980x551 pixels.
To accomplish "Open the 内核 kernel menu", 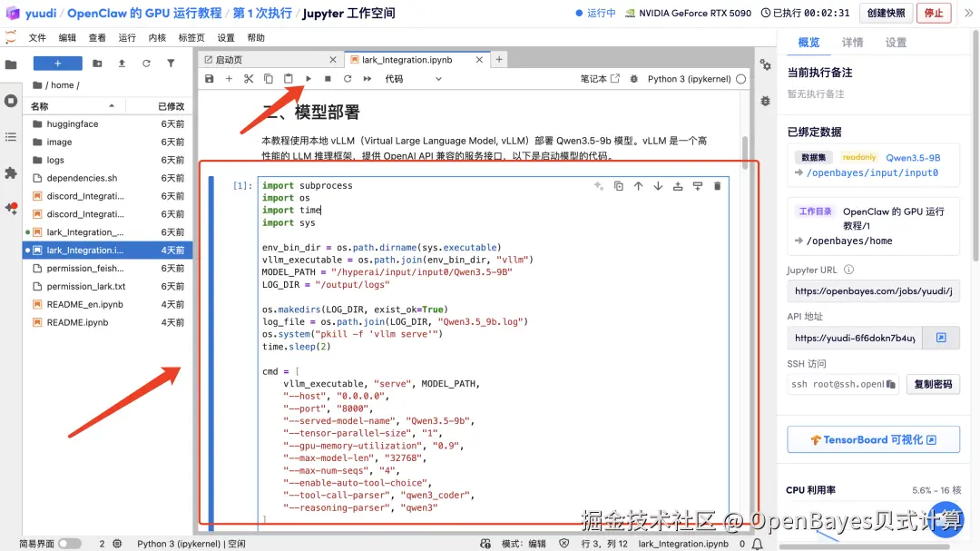I will pos(157,38).
